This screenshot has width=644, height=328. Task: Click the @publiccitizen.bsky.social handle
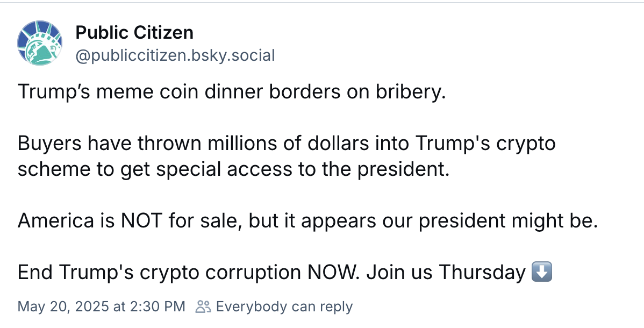(x=175, y=55)
